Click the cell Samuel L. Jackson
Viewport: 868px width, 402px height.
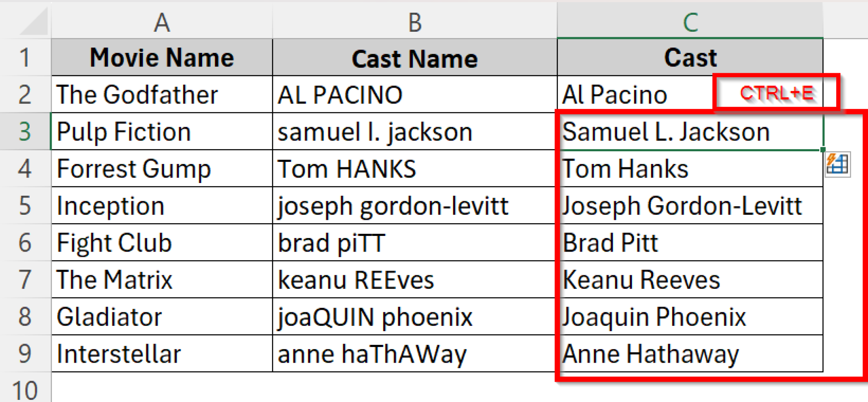[x=690, y=131]
